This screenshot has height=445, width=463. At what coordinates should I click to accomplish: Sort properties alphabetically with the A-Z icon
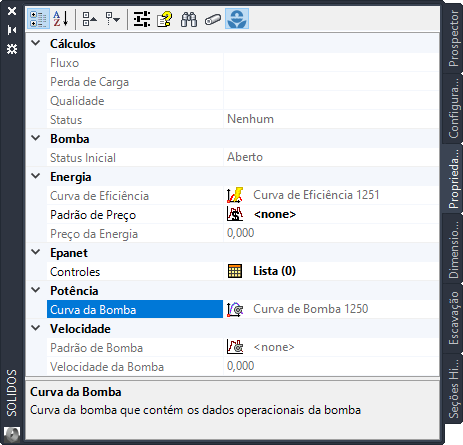pos(61,19)
